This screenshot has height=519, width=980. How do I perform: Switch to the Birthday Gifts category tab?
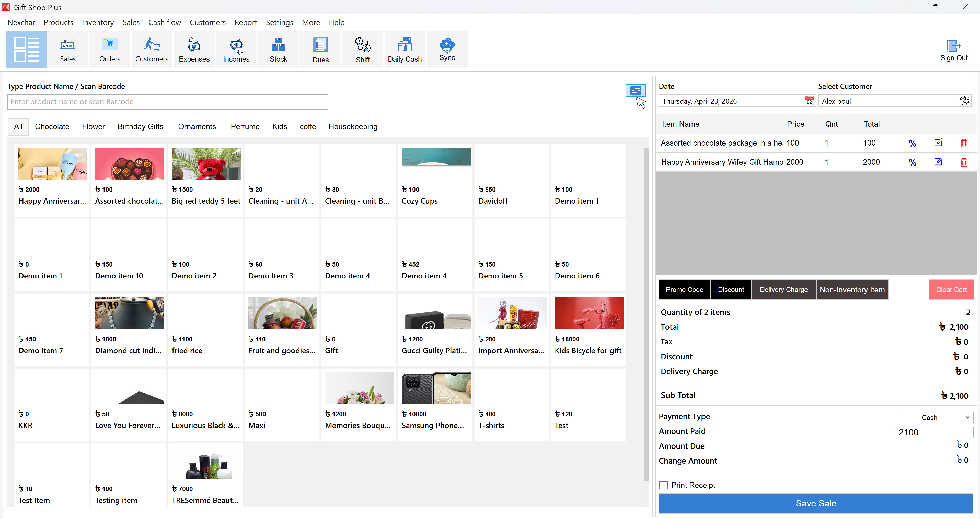point(140,126)
